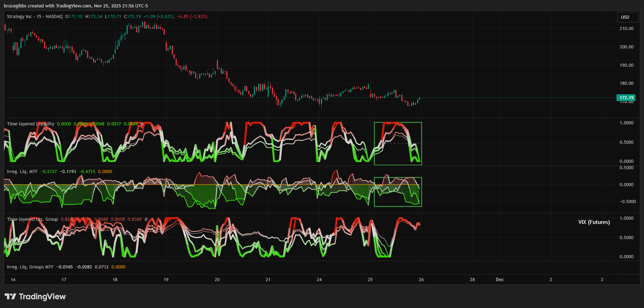Click the Strategy Inc symbol title
This screenshot has height=308, width=644.
[19, 17]
